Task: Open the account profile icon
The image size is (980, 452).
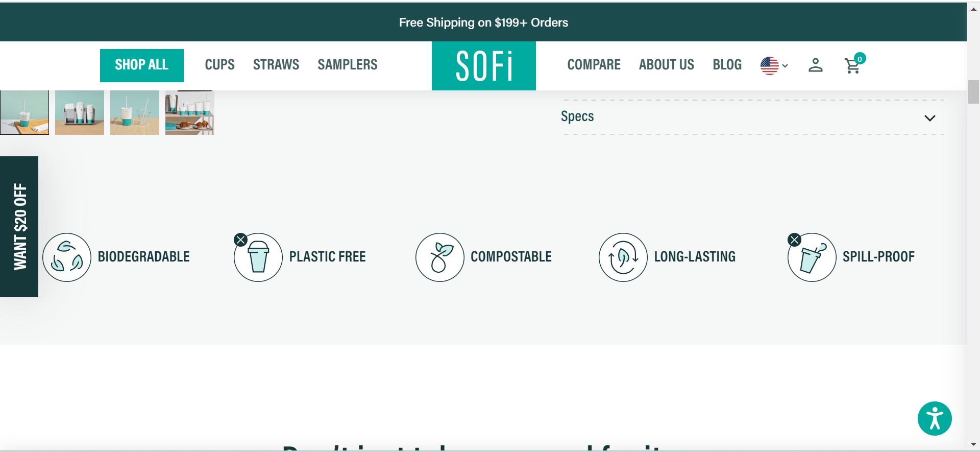Action: coord(816,65)
